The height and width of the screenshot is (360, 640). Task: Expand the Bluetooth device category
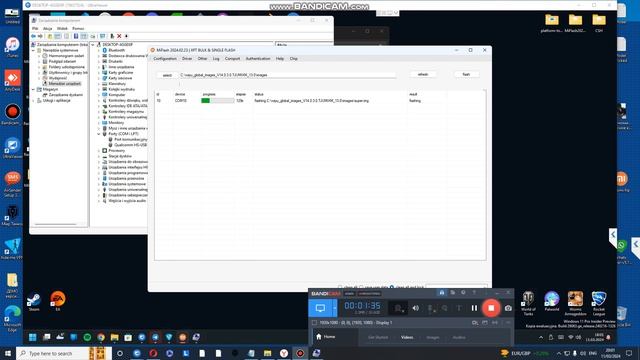[99, 50]
